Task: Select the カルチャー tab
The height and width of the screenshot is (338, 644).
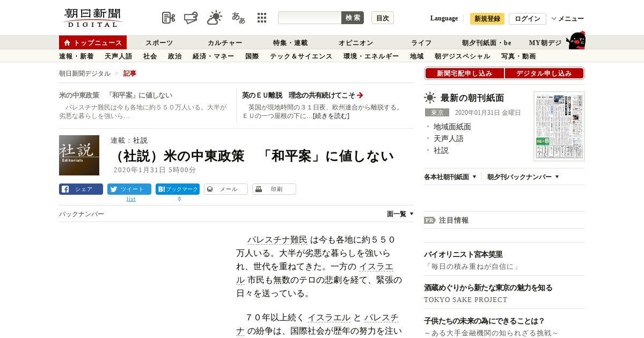Action: pyautogui.click(x=225, y=43)
